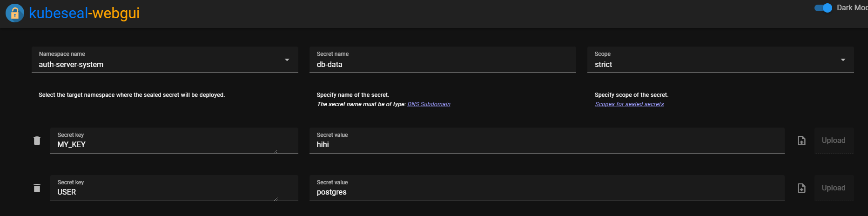Focus the postgres secret value field
Screen dimensions: 868x216
(x=547, y=188)
